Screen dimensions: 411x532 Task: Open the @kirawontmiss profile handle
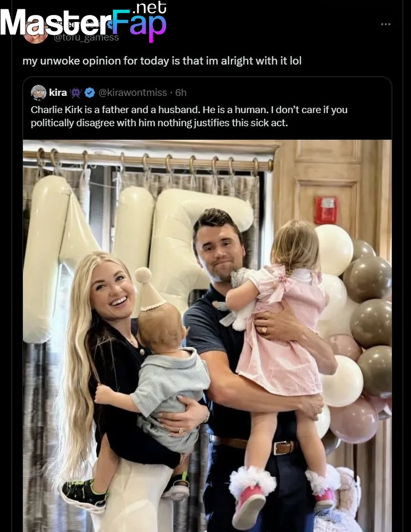click(133, 93)
